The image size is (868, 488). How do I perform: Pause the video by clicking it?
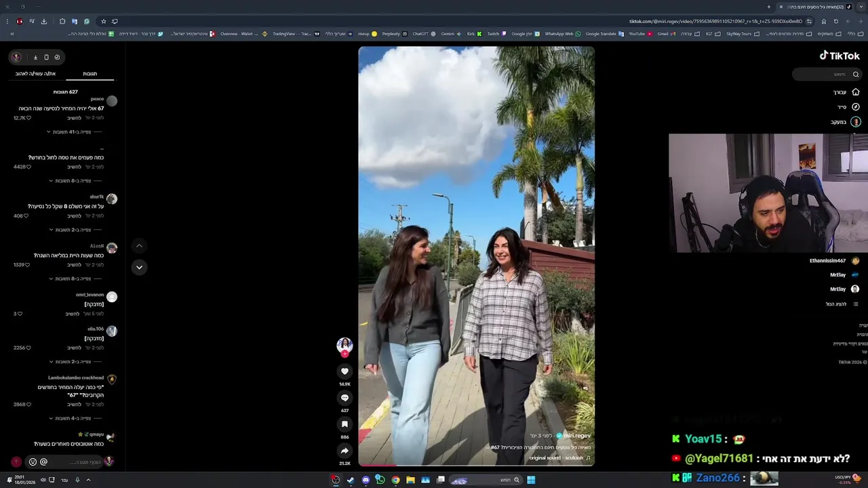tap(476, 256)
